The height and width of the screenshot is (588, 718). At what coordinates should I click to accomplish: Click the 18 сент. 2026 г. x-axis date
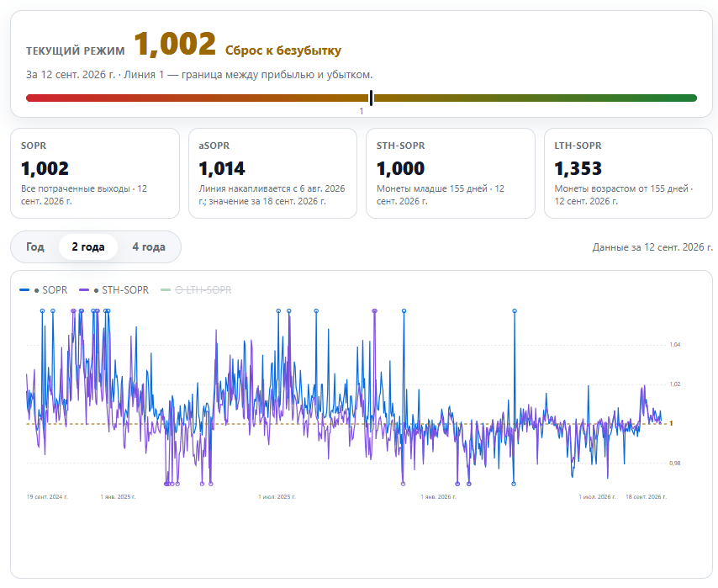click(x=646, y=497)
